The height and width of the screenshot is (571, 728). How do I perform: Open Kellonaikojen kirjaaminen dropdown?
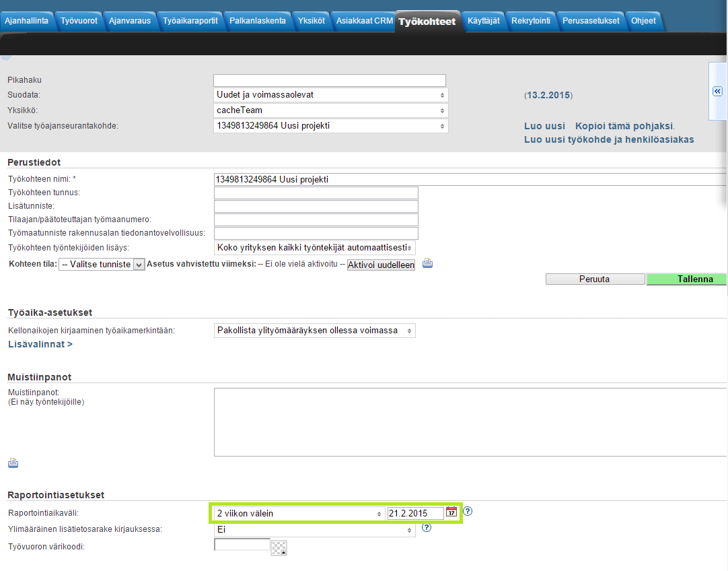pyautogui.click(x=314, y=331)
